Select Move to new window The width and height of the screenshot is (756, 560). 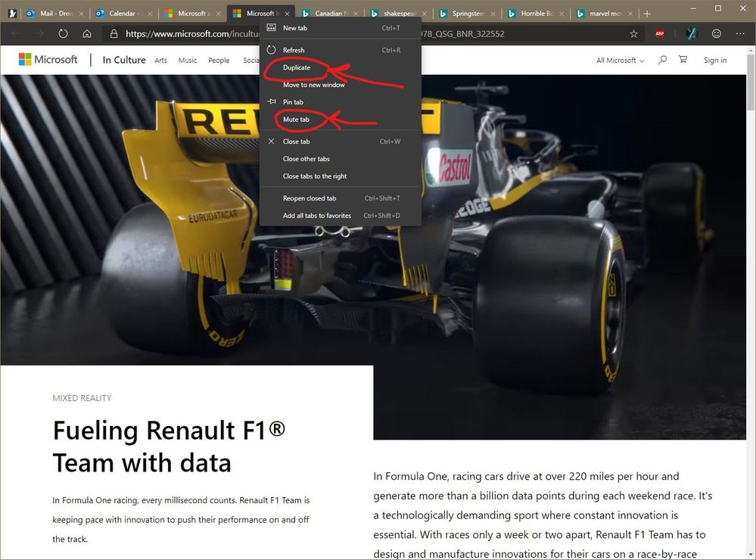coord(341,85)
